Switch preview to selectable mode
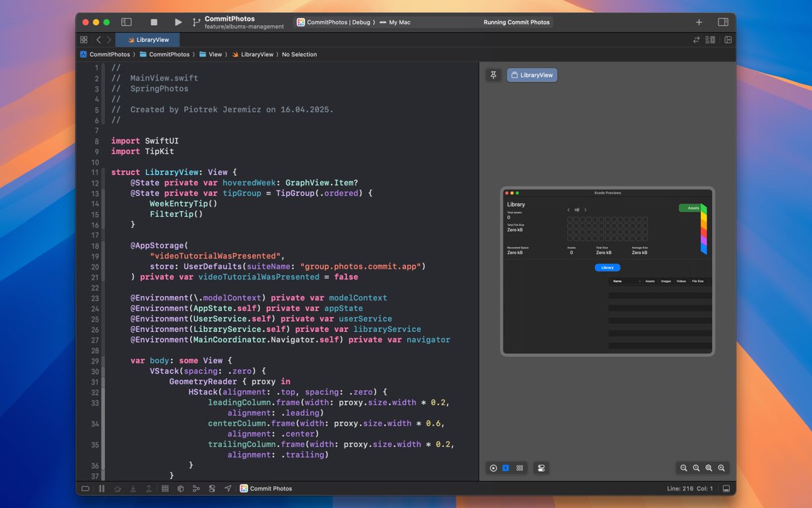The image size is (812, 508). tap(505, 468)
